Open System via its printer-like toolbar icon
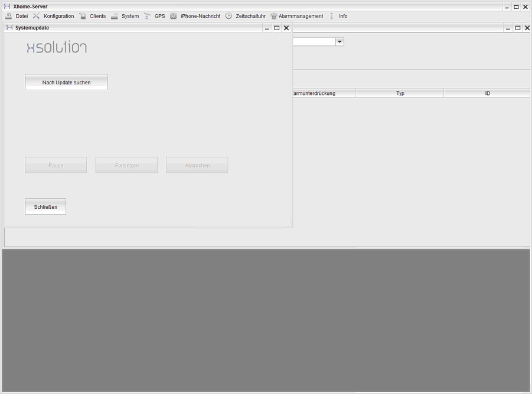This screenshot has width=532, height=394. point(114,16)
